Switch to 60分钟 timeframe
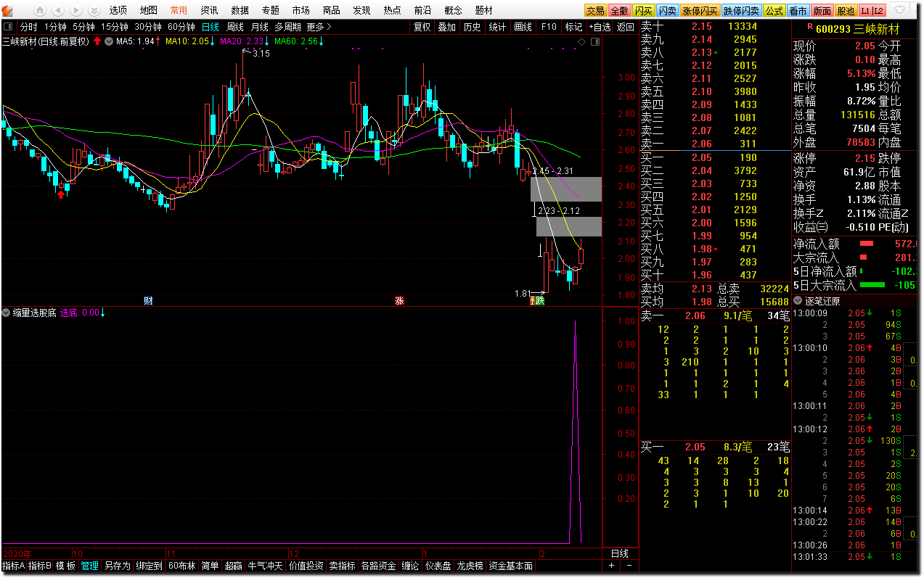This screenshot has width=924, height=578. tap(181, 27)
